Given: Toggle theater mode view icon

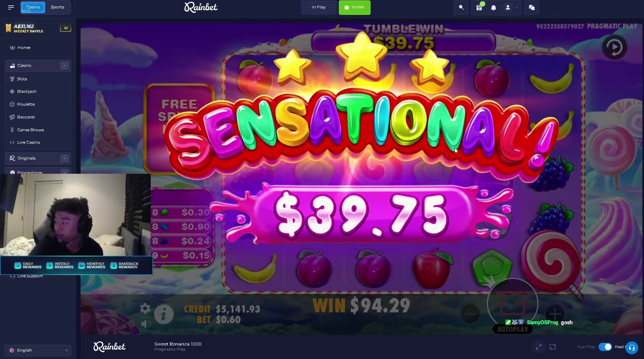Looking at the screenshot, I should [553, 347].
